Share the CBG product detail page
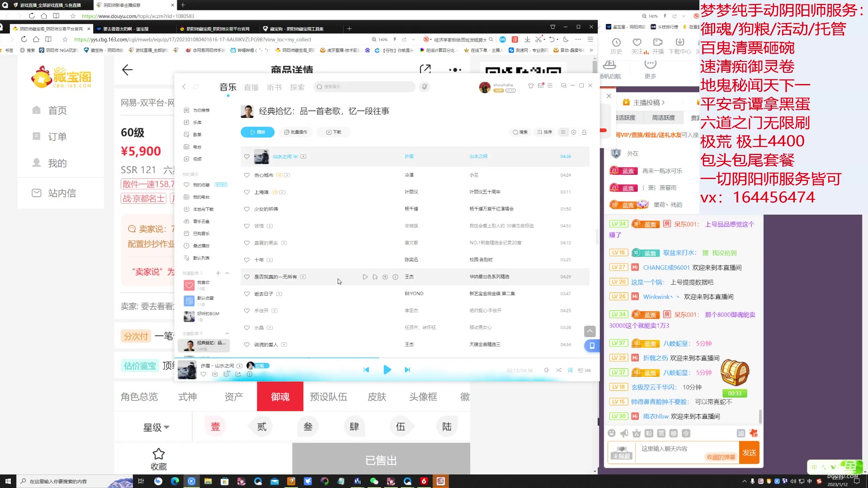Viewport: 868px width, 488px height. click(x=425, y=69)
